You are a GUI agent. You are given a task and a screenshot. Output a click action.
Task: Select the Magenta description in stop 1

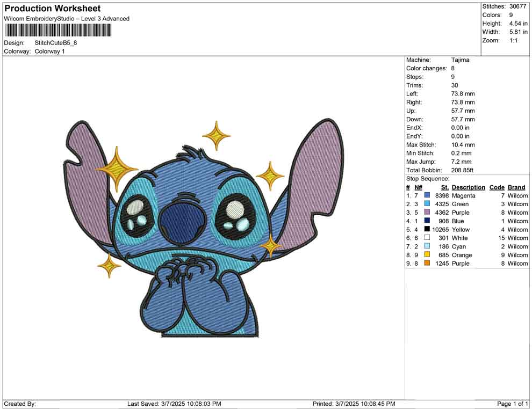pyautogui.click(x=463, y=195)
